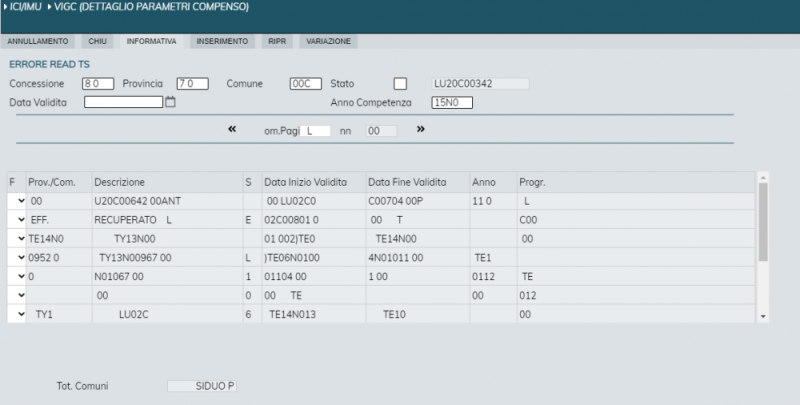Go to next page with double-right arrow
This screenshot has height=405, width=800.
tap(421, 129)
